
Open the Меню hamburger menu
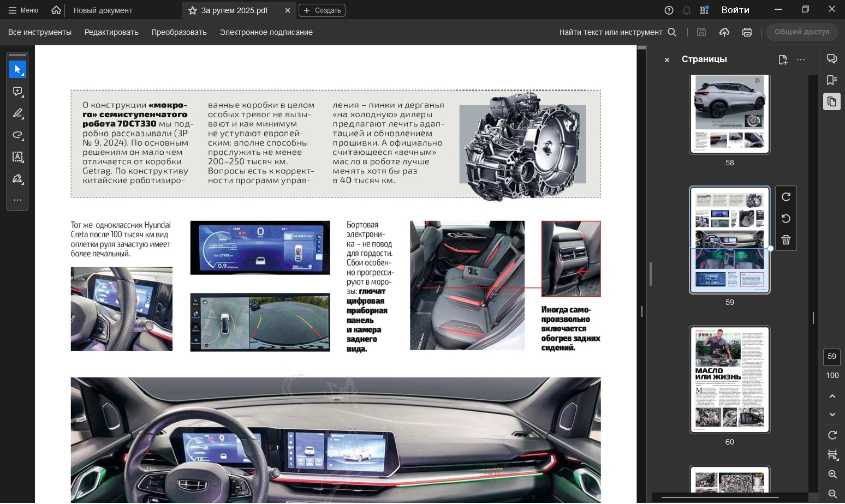point(23,10)
